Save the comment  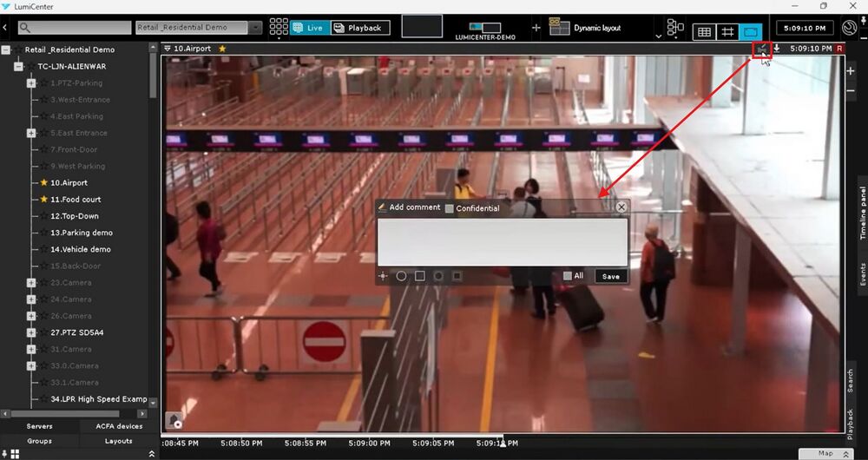click(x=611, y=276)
